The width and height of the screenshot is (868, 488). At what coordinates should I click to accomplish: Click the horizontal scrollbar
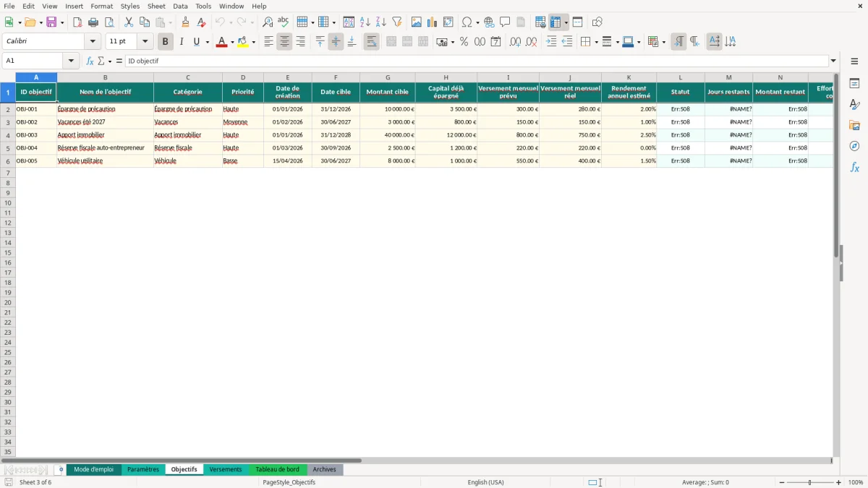(x=181, y=460)
